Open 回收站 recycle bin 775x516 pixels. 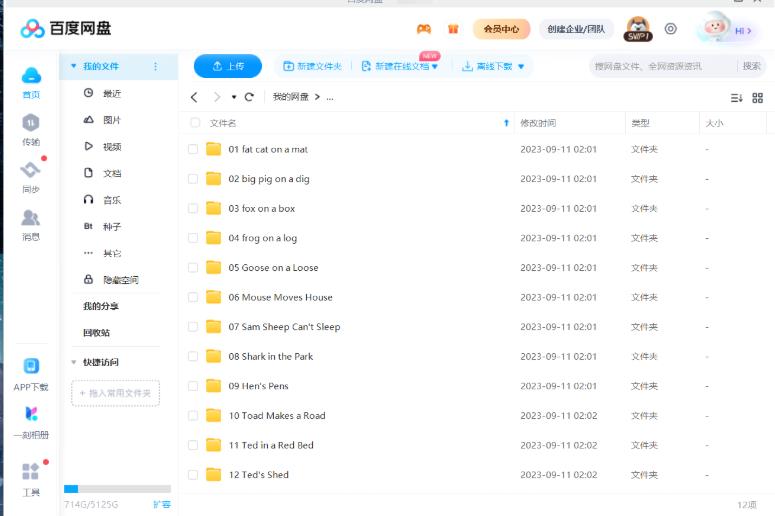click(x=96, y=333)
